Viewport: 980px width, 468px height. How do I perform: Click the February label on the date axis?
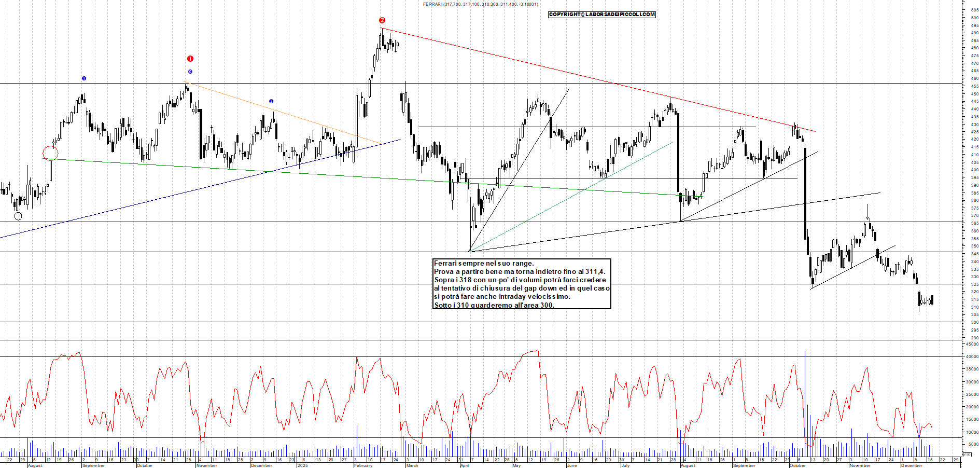(363, 465)
